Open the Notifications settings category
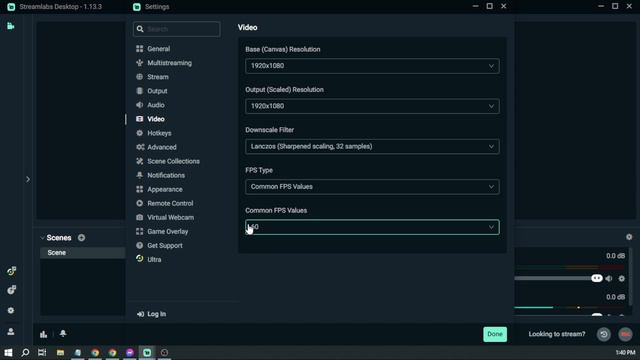 click(x=160, y=175)
